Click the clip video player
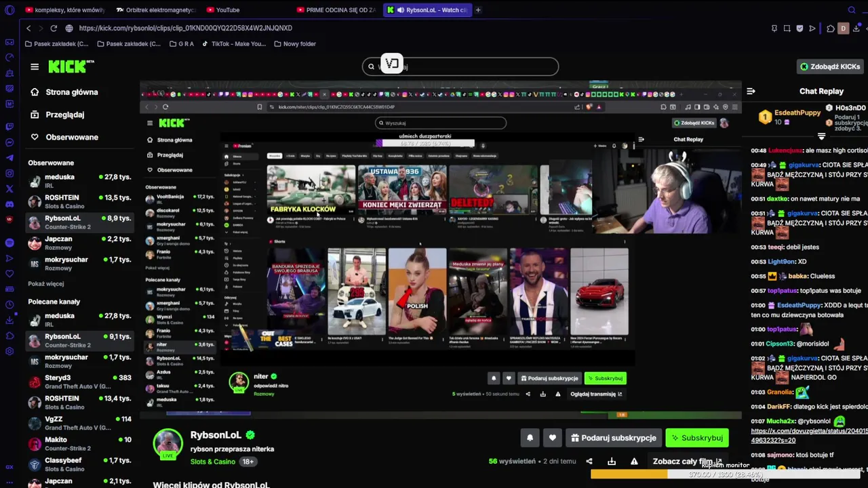 coord(440,250)
